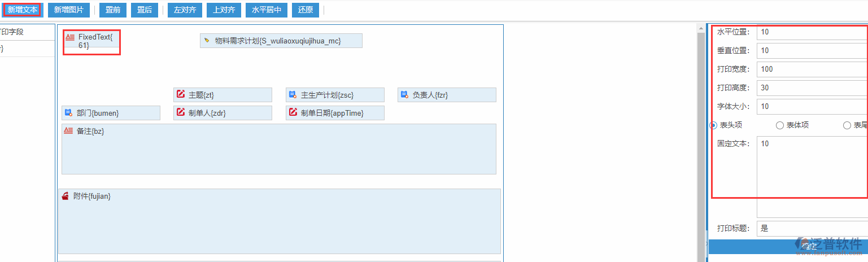Click the text icon beside 备注{bz}
This screenshot has height=262, width=868.
pos(68,130)
